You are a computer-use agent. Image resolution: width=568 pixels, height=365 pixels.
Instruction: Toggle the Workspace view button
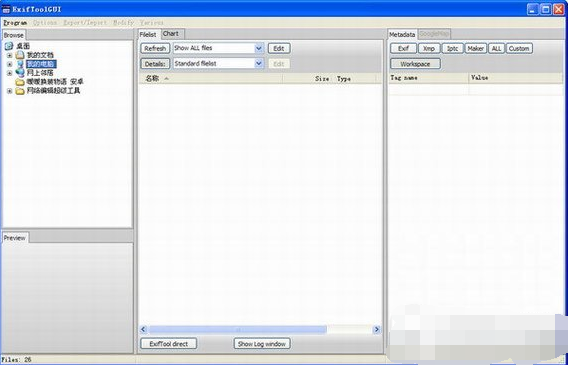click(x=415, y=64)
